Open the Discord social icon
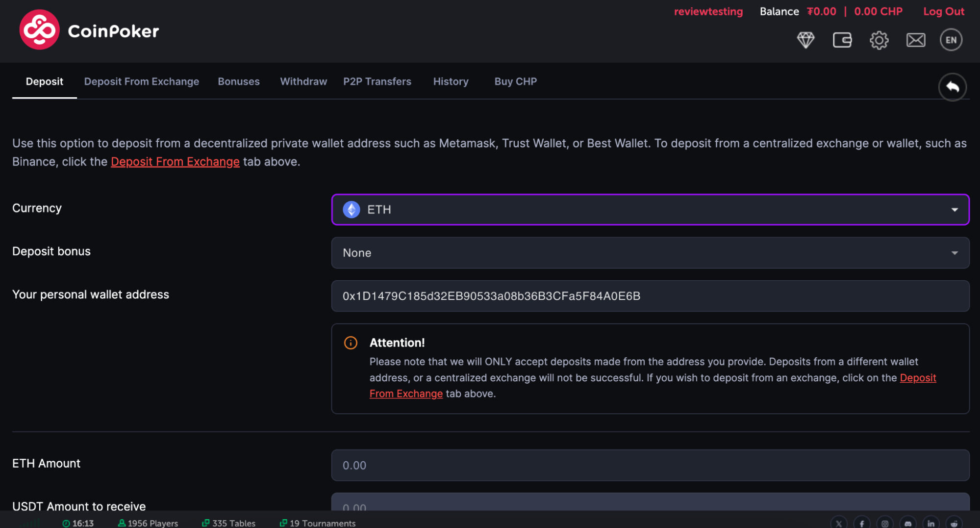Viewport: 980px width, 528px height. (x=908, y=523)
